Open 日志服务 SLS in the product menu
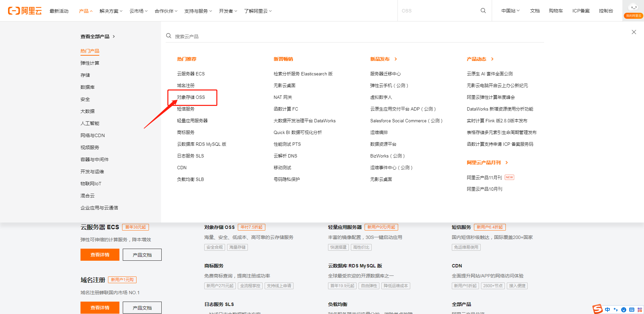 (191, 156)
